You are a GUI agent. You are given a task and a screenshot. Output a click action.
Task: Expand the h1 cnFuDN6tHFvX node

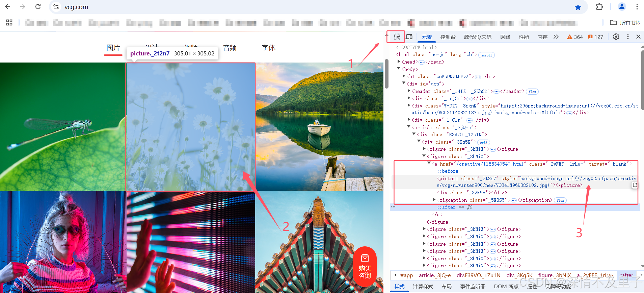pyautogui.click(x=404, y=76)
